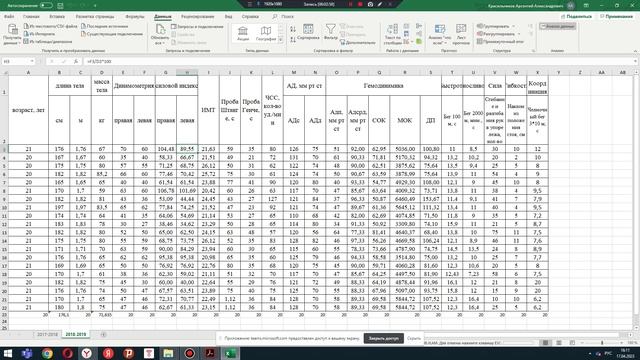The width and height of the screenshot is (640, 360).
Task: Open the Получить данные dropdown
Action: pos(12,34)
